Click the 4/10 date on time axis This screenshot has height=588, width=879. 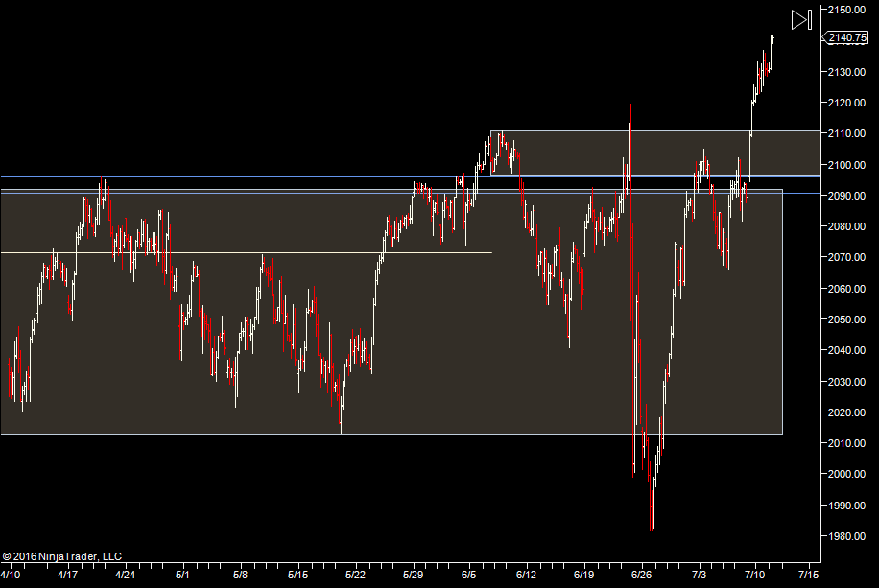10,576
